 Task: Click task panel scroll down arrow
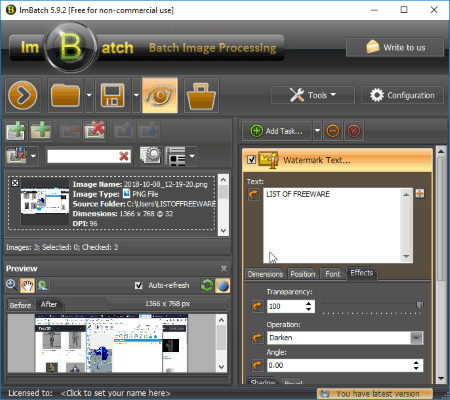pos(441,379)
